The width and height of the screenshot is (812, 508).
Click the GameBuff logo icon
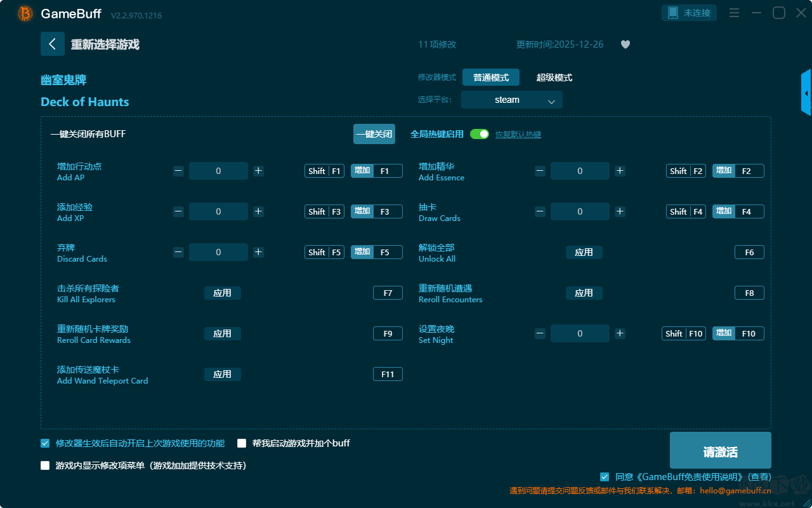point(25,13)
